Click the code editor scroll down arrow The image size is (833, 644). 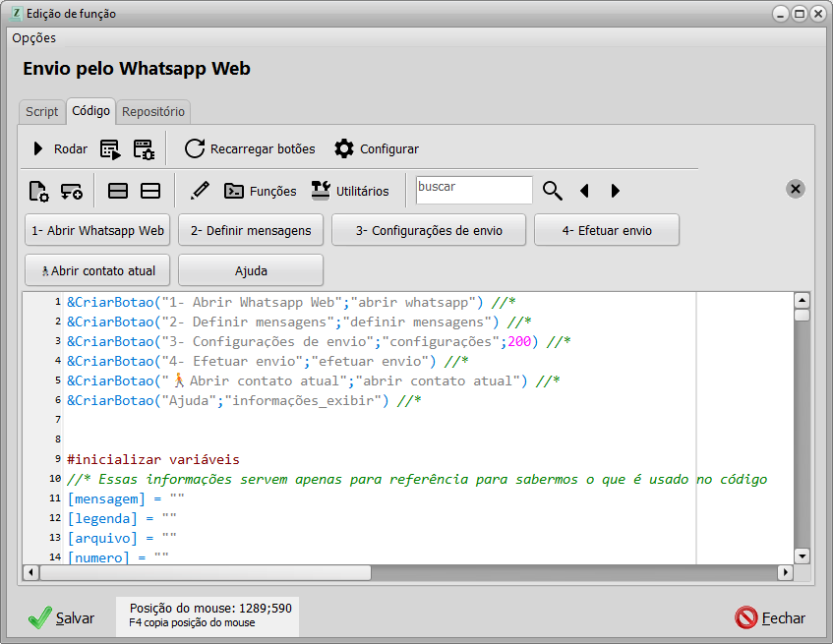tap(802, 556)
